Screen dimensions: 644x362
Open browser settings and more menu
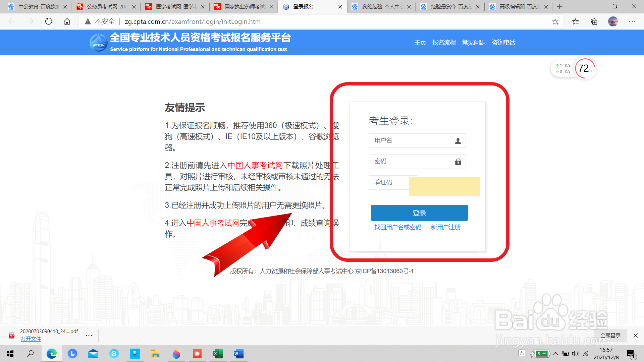[x=632, y=21]
